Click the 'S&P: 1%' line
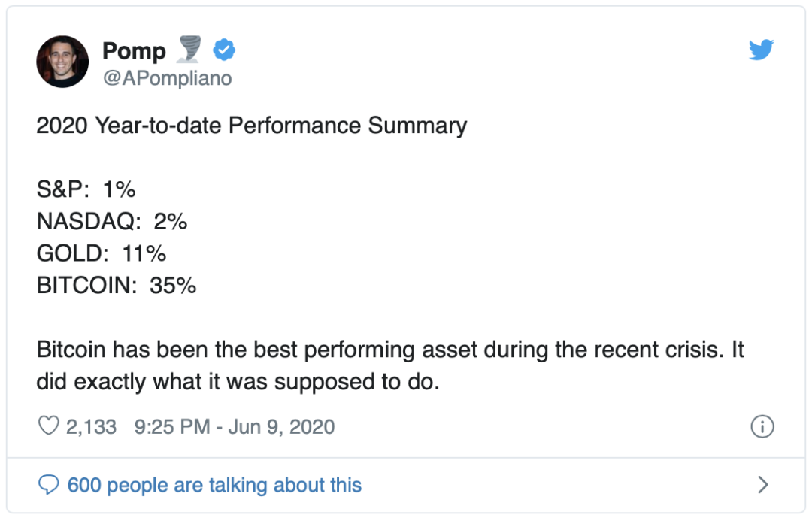The height and width of the screenshot is (521, 812). (86, 189)
